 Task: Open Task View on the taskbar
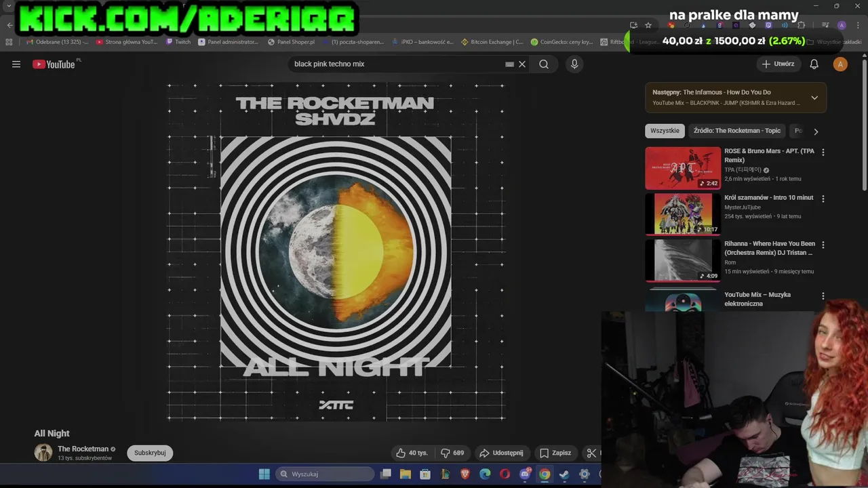386,474
